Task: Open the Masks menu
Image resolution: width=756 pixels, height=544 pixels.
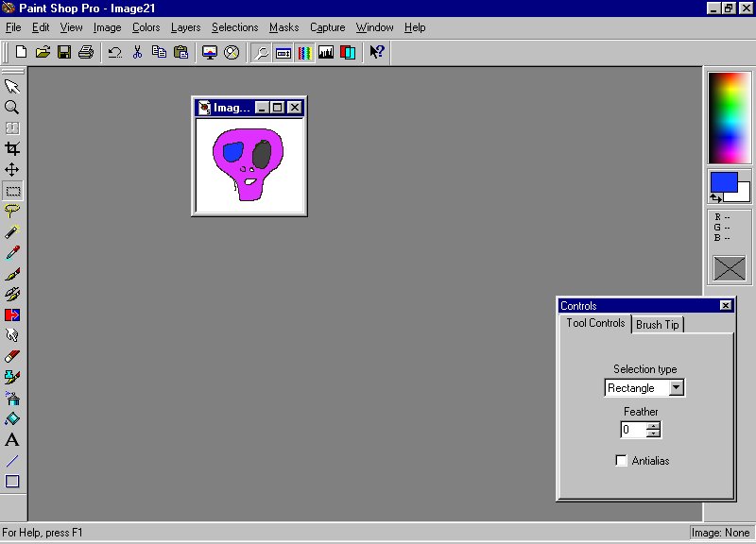Action: [x=284, y=27]
